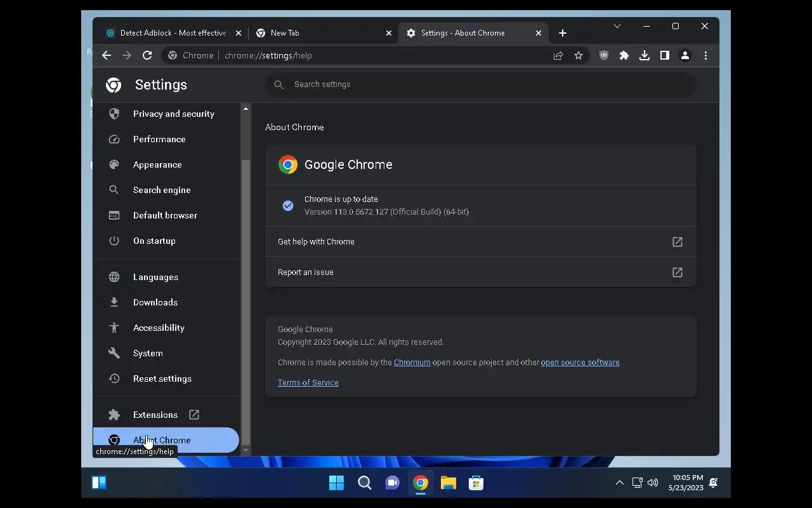Click the forward navigation arrow

point(127,55)
